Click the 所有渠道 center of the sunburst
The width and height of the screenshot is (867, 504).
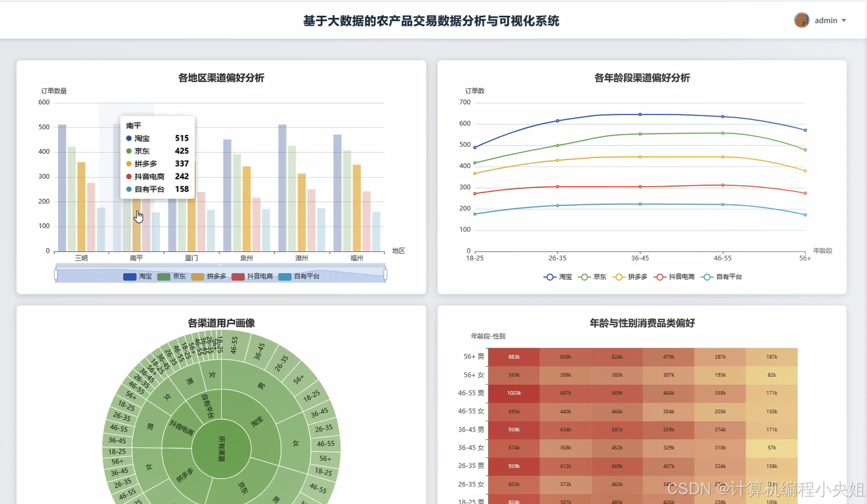[222, 449]
